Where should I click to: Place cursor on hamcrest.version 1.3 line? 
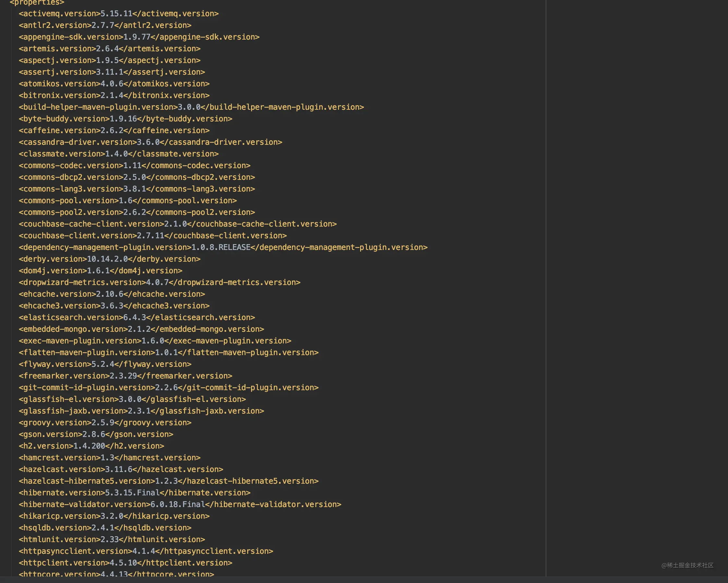coord(109,458)
